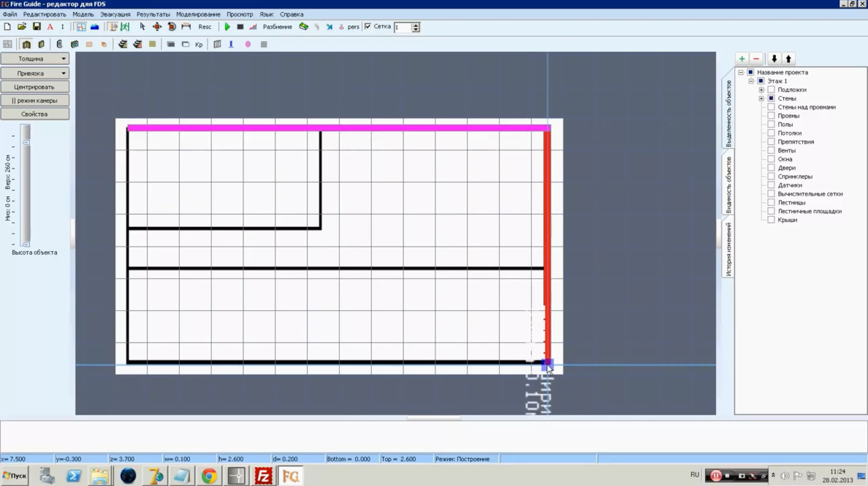Open the Эвакуация menu
868x486 pixels.
pos(115,14)
